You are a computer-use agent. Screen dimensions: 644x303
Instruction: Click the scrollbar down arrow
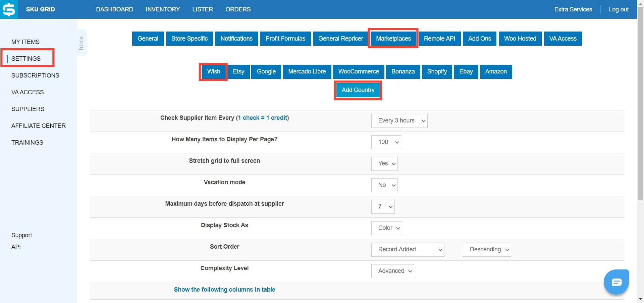pyautogui.click(x=640, y=299)
